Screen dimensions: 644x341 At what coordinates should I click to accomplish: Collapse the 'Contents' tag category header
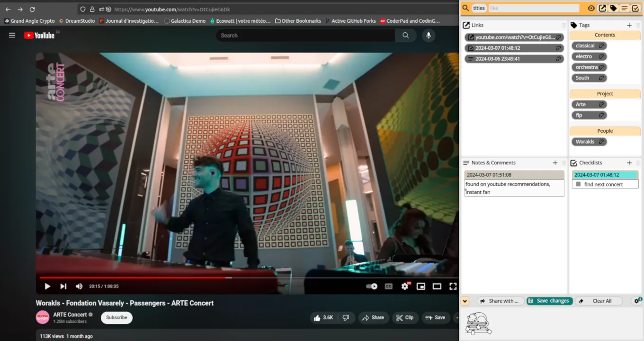coord(605,35)
